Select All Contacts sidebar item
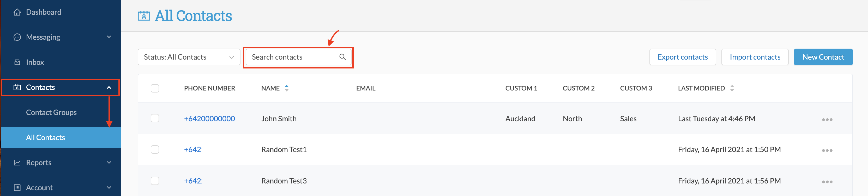The height and width of the screenshot is (196, 868). tap(45, 137)
